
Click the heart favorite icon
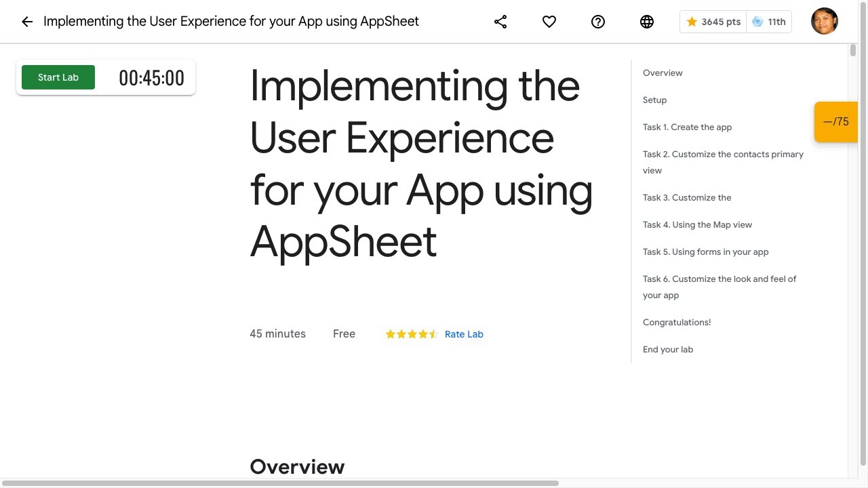[x=549, y=22]
